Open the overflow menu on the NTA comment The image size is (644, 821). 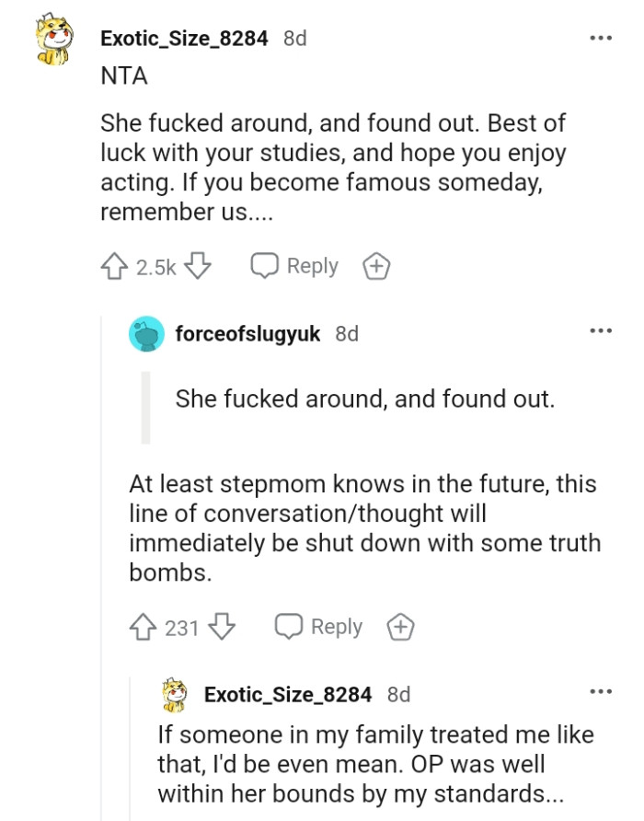point(601,37)
